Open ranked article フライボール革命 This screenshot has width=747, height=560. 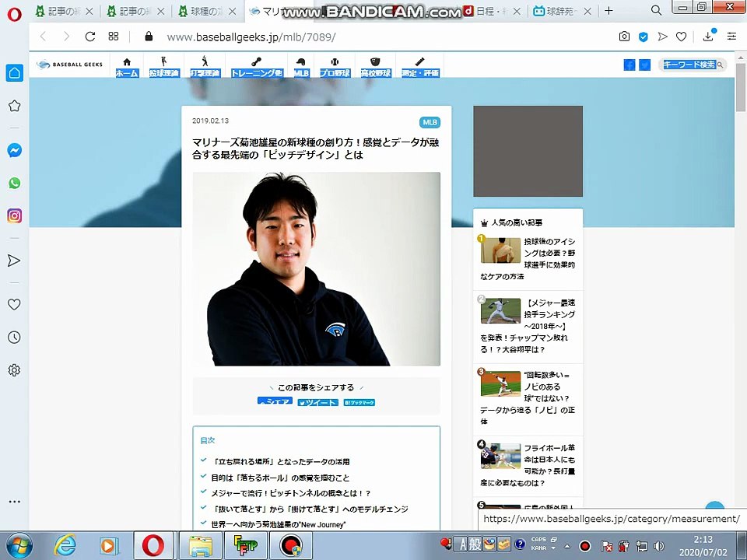528,465
